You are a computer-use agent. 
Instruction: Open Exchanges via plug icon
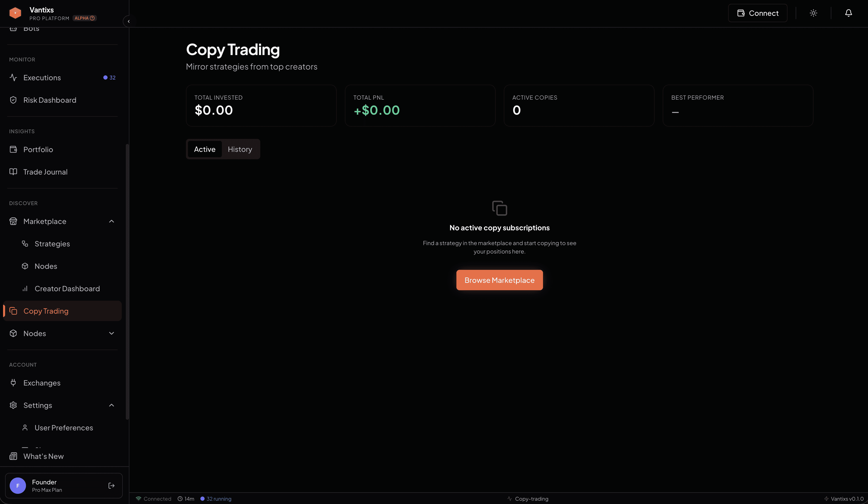coord(13,383)
